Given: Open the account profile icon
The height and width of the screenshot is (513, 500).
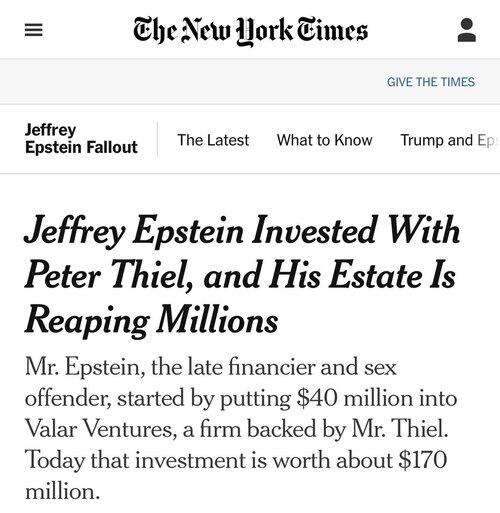Looking at the screenshot, I should [467, 30].
